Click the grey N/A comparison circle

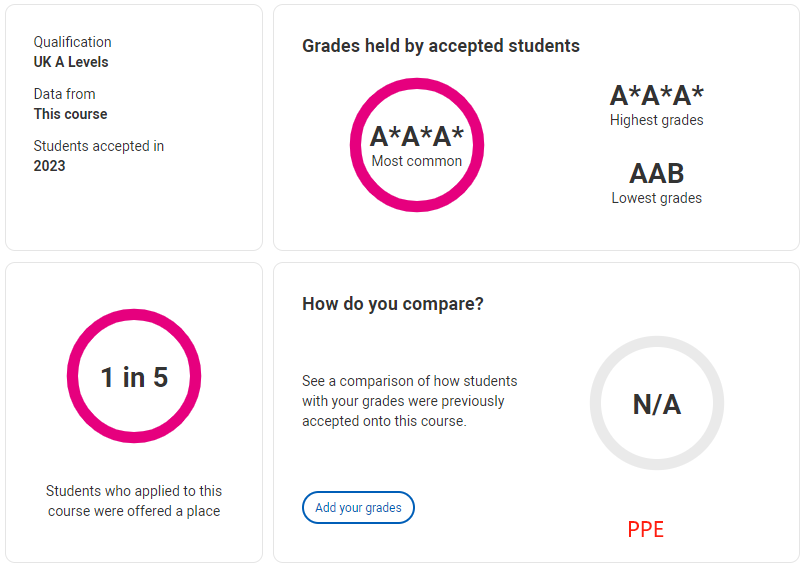coord(657,403)
